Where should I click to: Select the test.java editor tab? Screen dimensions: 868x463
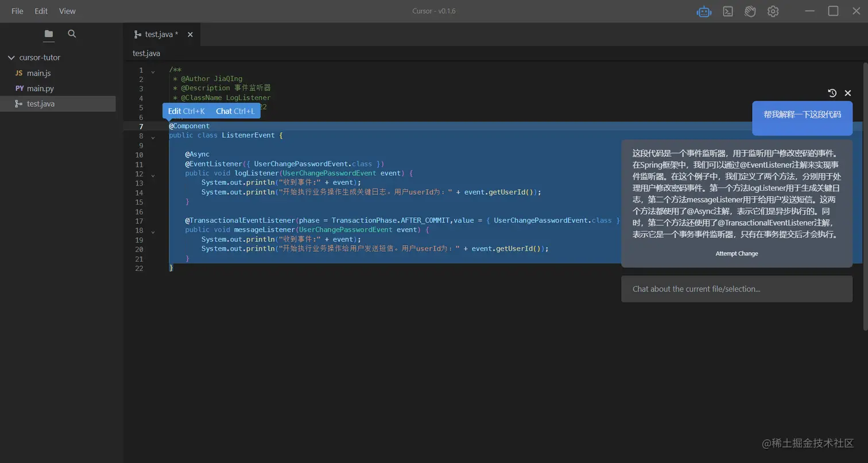pyautogui.click(x=162, y=34)
